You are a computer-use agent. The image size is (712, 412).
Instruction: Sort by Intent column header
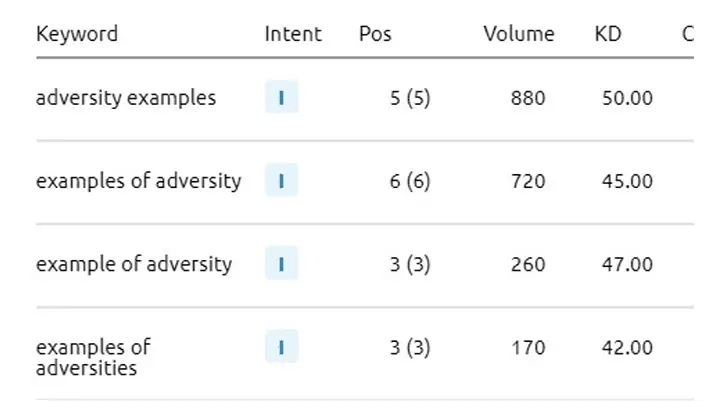293,34
